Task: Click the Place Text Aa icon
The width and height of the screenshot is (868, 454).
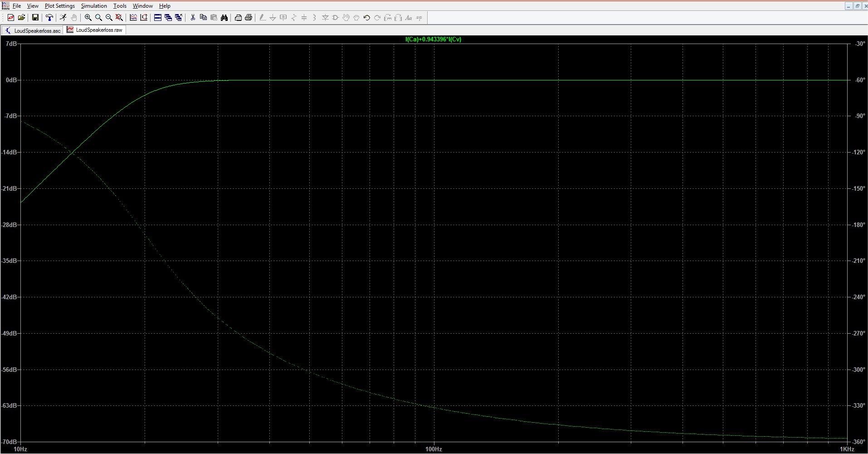Action: click(x=408, y=18)
